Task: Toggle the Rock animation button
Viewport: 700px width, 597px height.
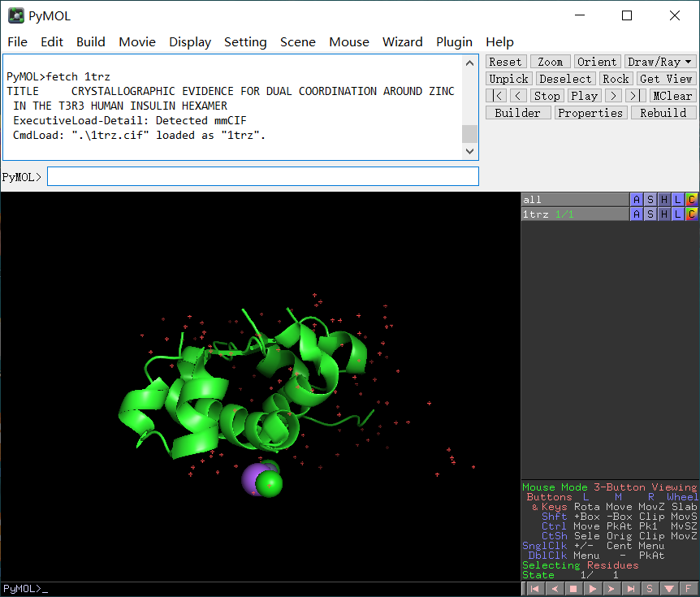Action: 616,79
